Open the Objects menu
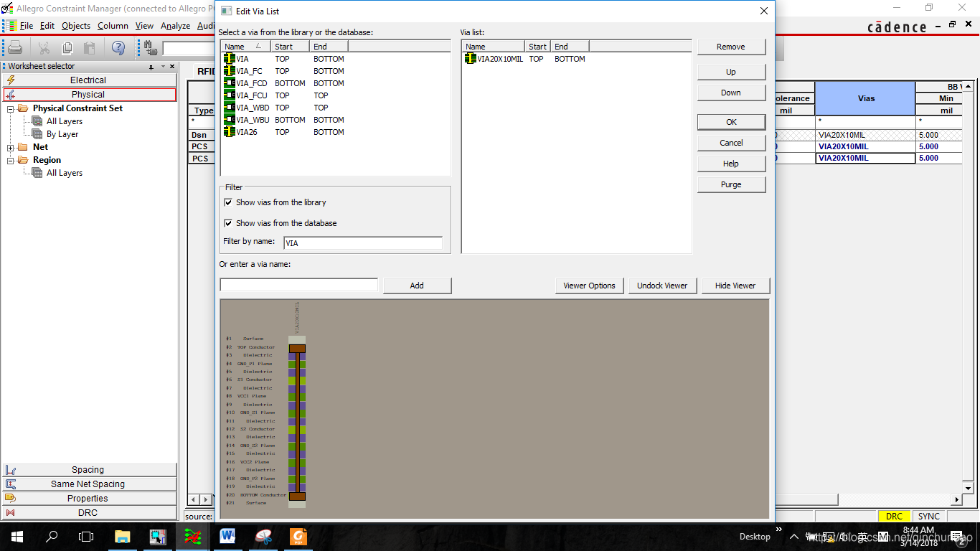Image resolution: width=980 pixels, height=551 pixels. tap(76, 26)
